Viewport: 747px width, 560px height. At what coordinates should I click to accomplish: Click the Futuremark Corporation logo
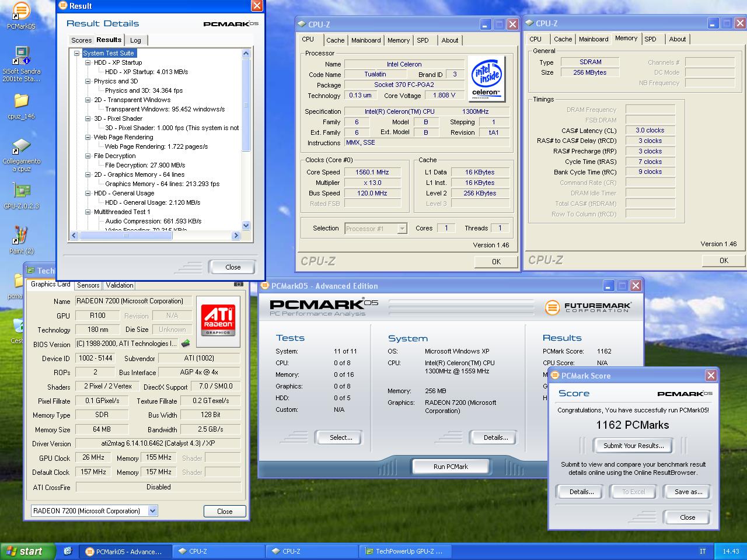(588, 307)
